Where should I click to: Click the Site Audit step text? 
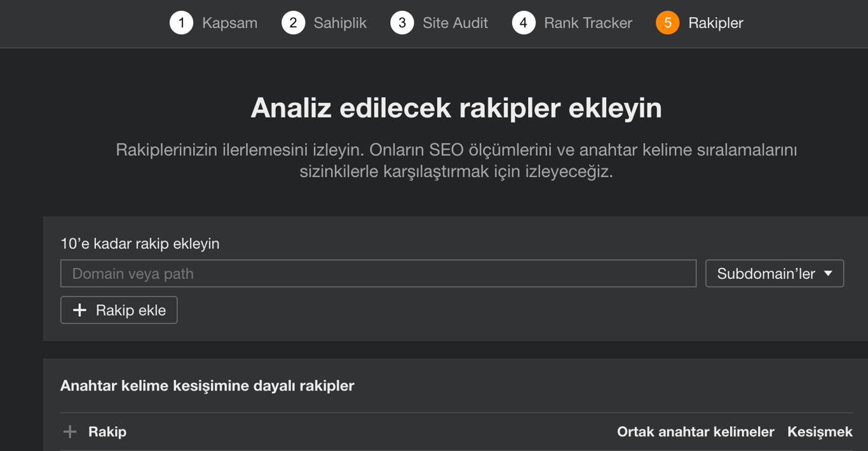tap(455, 23)
